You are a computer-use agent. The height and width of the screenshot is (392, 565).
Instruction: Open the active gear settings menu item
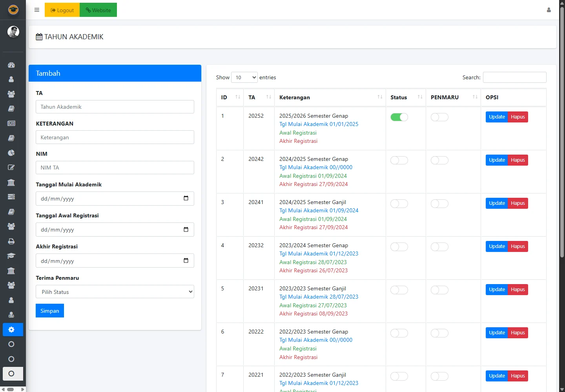[x=11, y=330]
